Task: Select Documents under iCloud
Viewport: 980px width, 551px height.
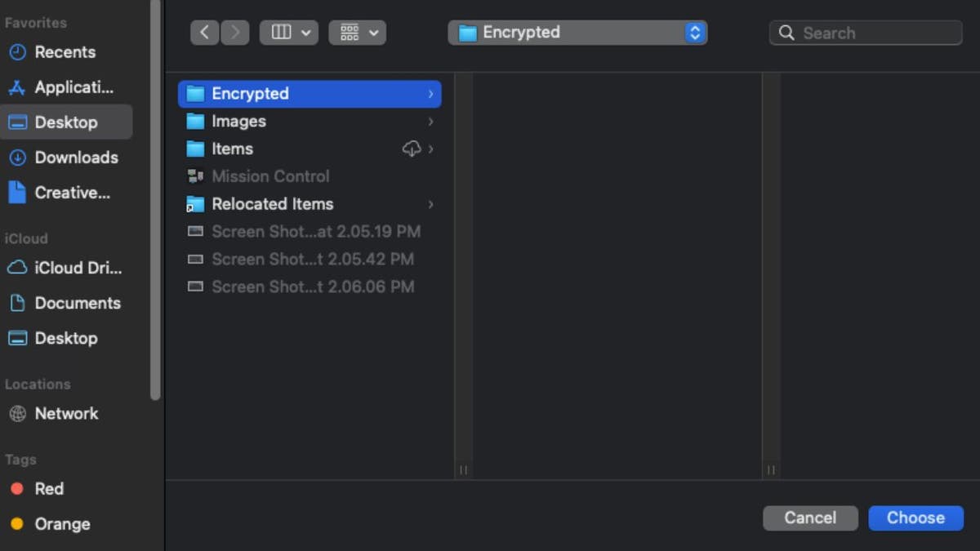Action: point(77,303)
